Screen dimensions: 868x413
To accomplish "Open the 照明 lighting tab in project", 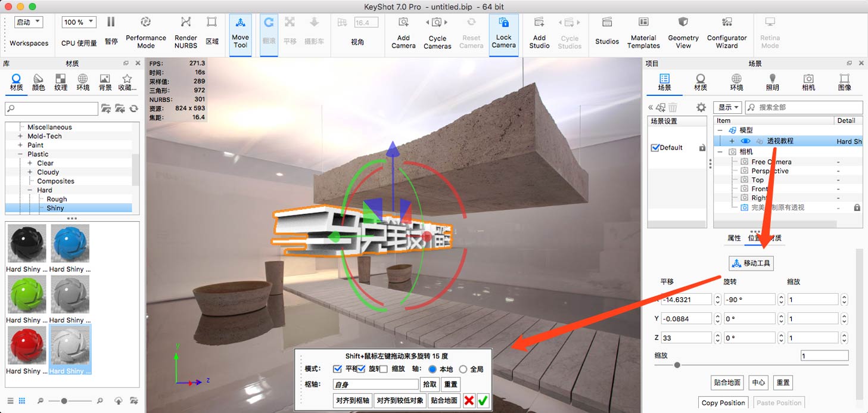I will pyautogui.click(x=773, y=82).
